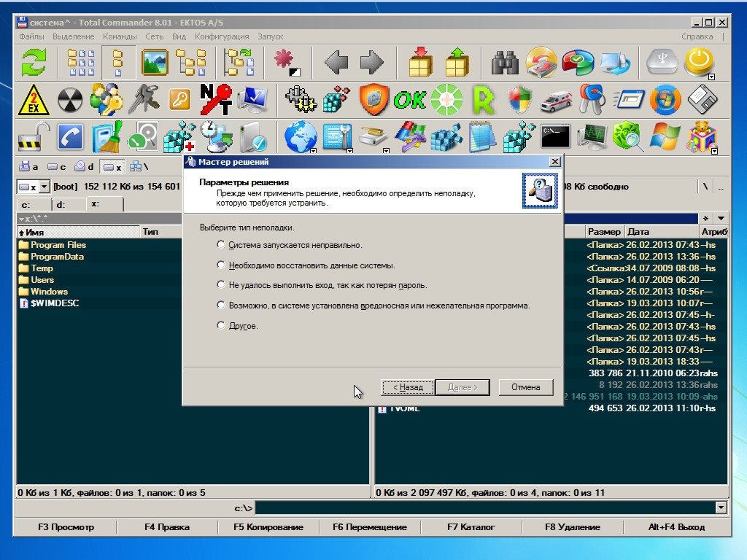This screenshot has width=747, height=560.
Task: Open the right panel history dropdown arrow
Action: tap(721, 218)
